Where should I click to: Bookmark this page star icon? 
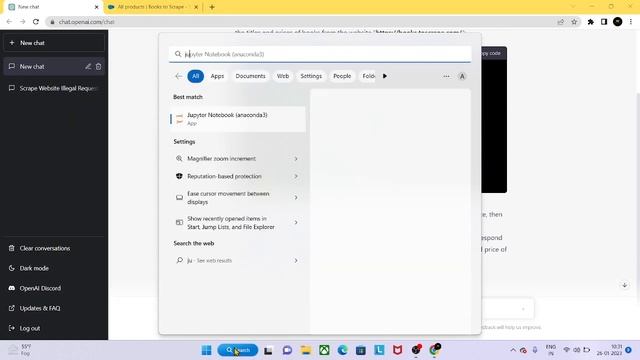574,22
